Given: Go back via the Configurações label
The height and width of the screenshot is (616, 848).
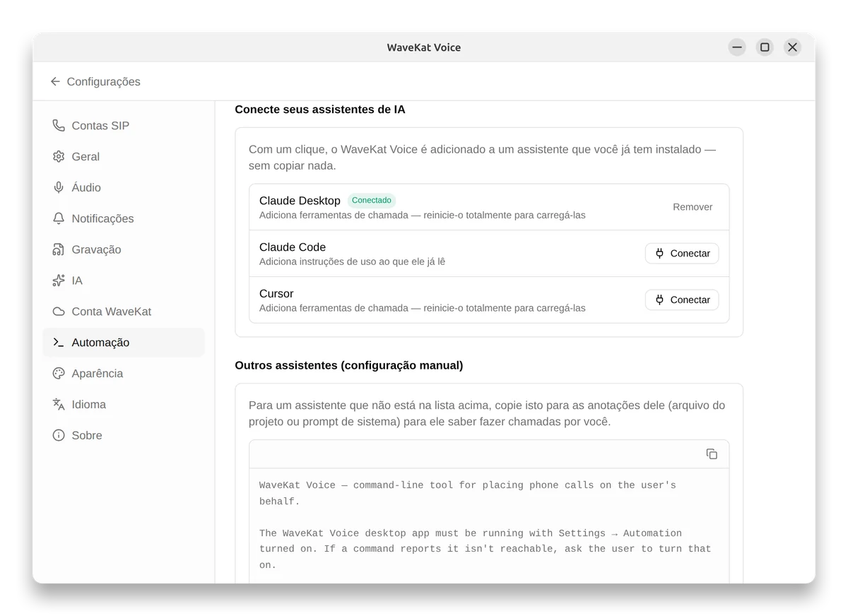Looking at the screenshot, I should (x=103, y=82).
